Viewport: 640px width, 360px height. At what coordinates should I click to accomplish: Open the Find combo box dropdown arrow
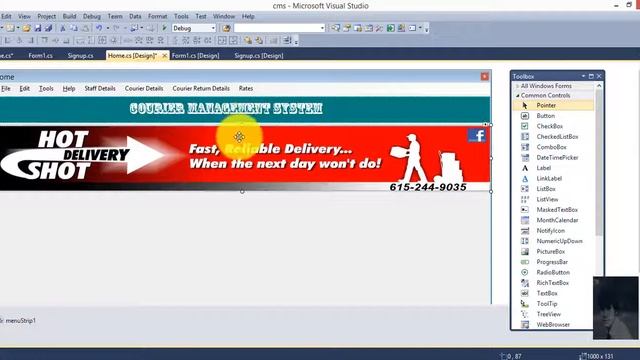(x=322, y=28)
